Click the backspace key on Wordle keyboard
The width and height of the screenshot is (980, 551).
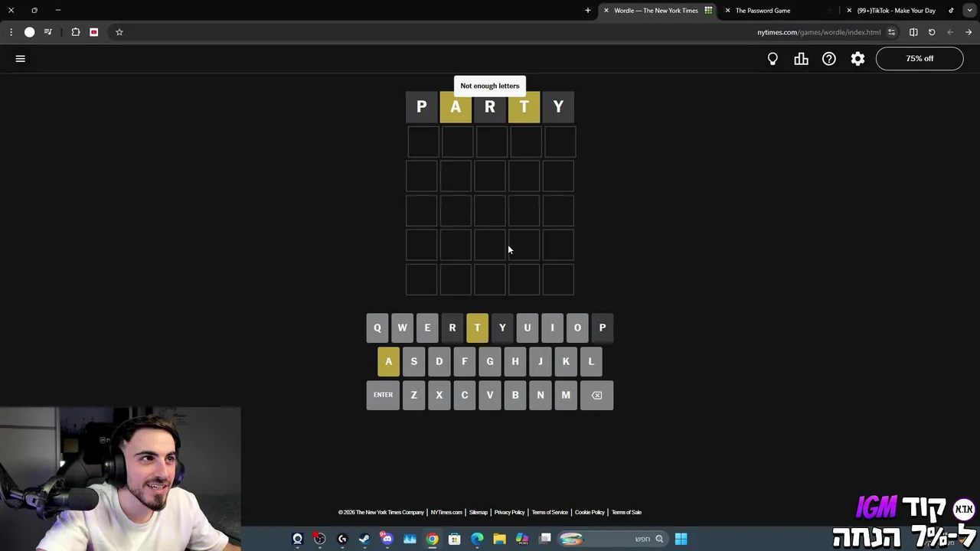(x=596, y=395)
